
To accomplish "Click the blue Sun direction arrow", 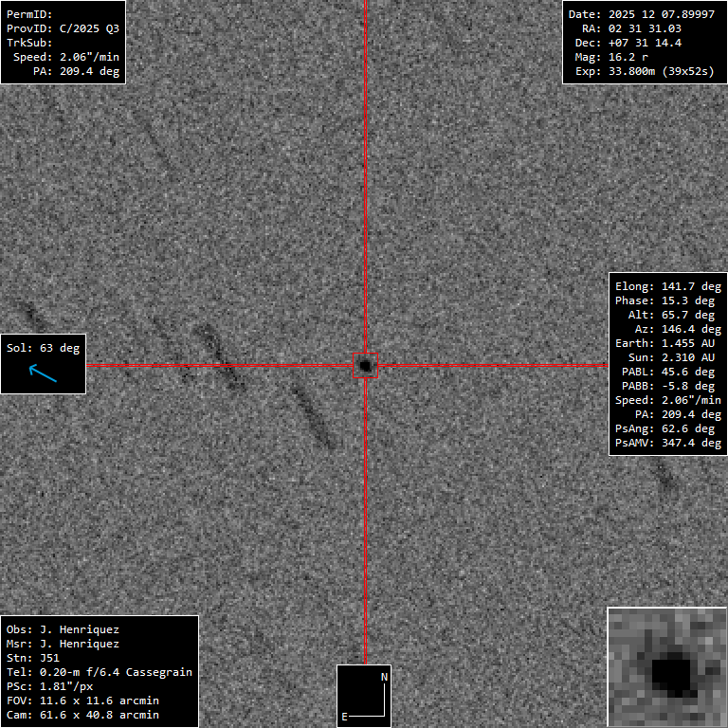I will coord(43,373).
